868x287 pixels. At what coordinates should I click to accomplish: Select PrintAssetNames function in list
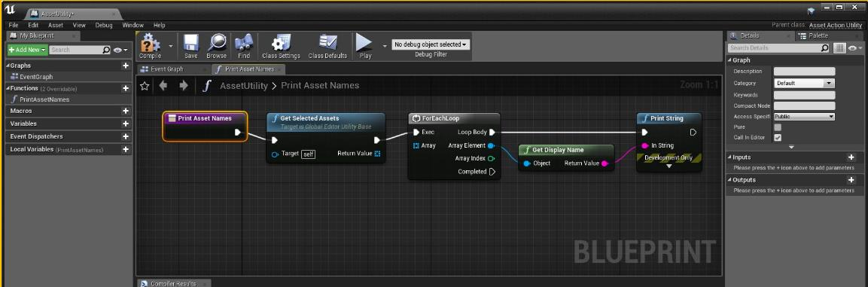(44, 99)
